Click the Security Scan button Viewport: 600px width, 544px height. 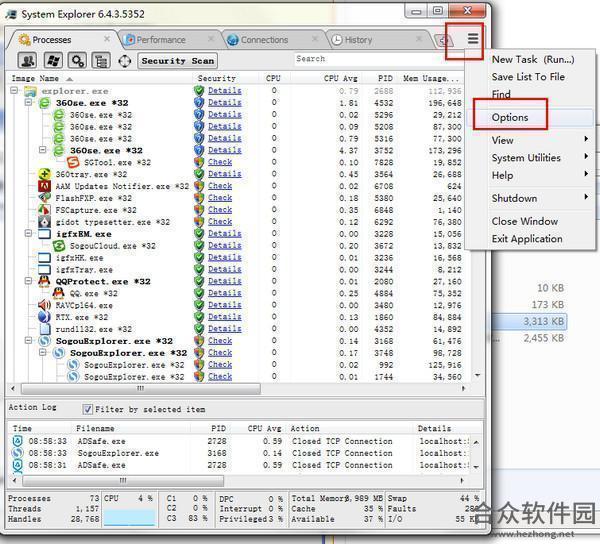tap(177, 61)
